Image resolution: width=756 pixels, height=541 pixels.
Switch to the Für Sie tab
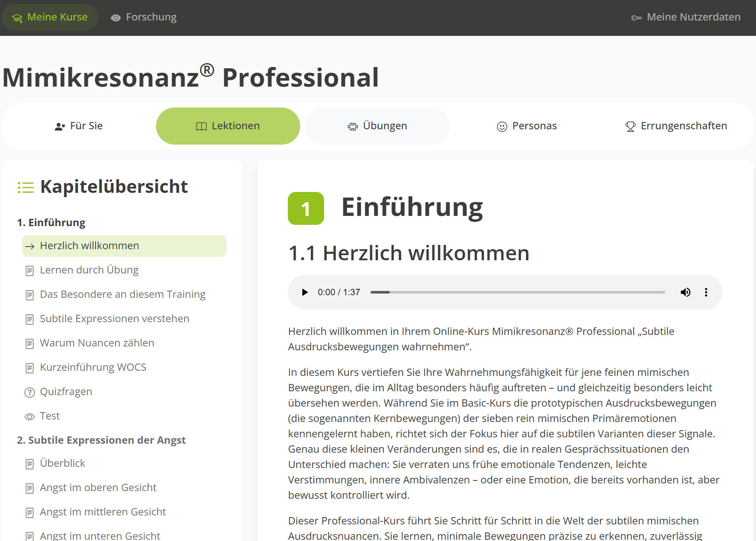[79, 126]
